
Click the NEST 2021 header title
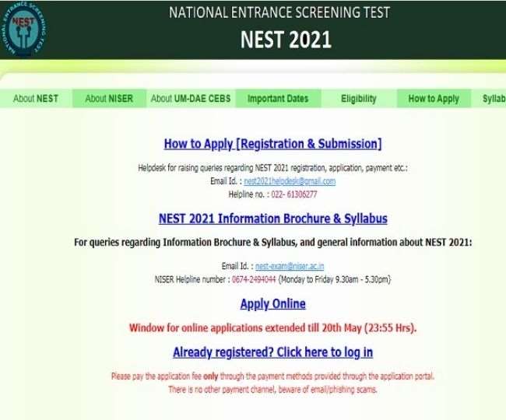point(286,40)
